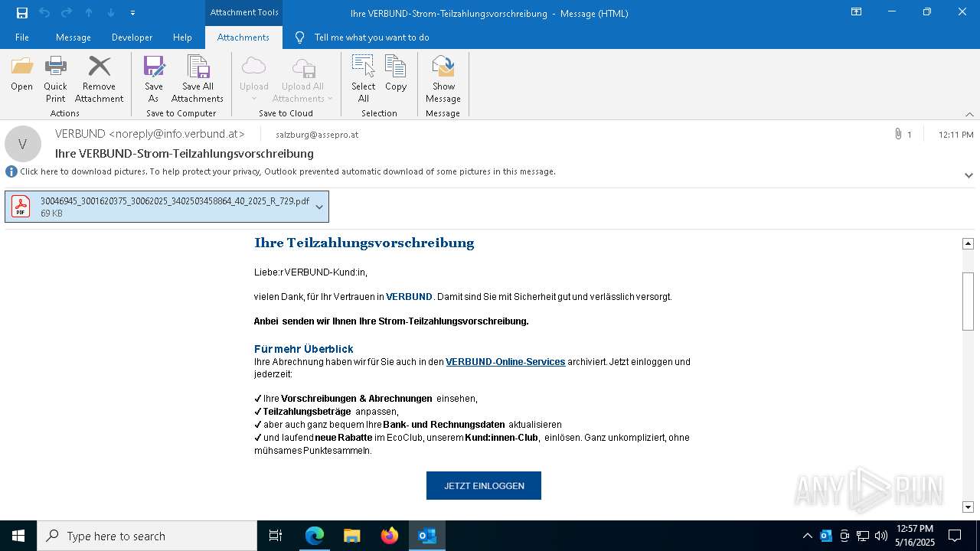Click the message scroll up arrow
The image size is (980, 551).
click(x=968, y=243)
